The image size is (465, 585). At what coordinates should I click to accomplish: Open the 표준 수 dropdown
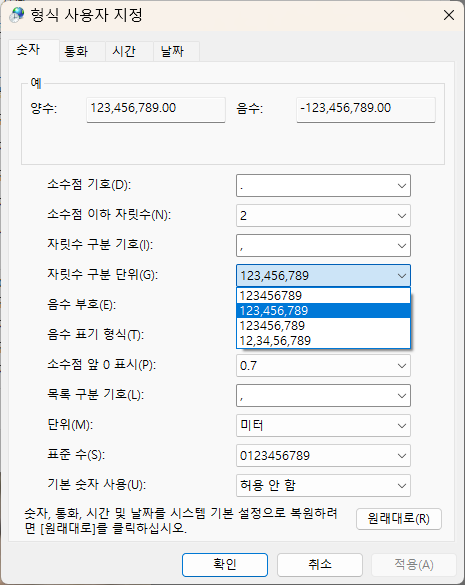coord(323,456)
